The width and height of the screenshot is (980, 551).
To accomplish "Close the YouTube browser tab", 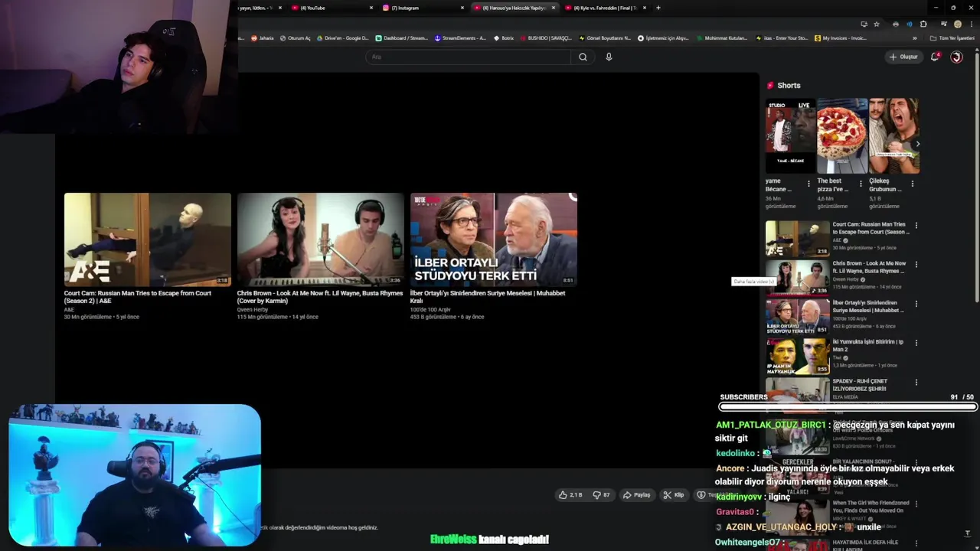I will pyautogui.click(x=371, y=8).
